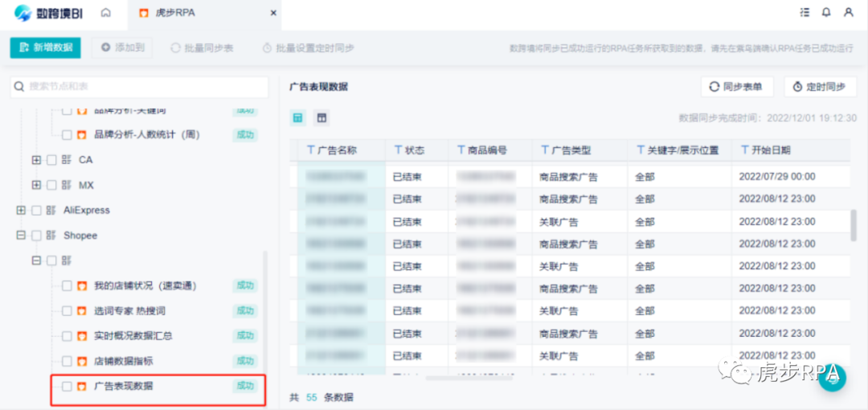
Task: Open the task list icon in header
Action: pyautogui.click(x=805, y=12)
